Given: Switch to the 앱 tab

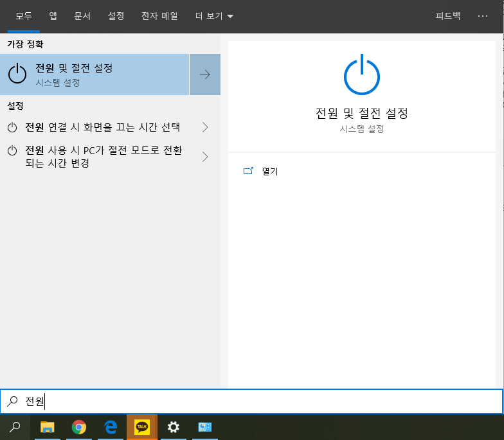Looking at the screenshot, I should 53,16.
